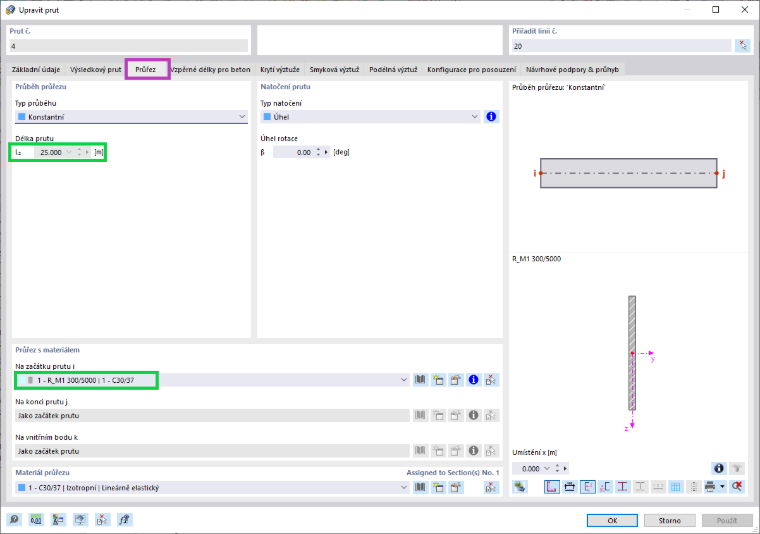Click the monitor view icon at bottom
The height and width of the screenshot is (534, 760).
80,520
